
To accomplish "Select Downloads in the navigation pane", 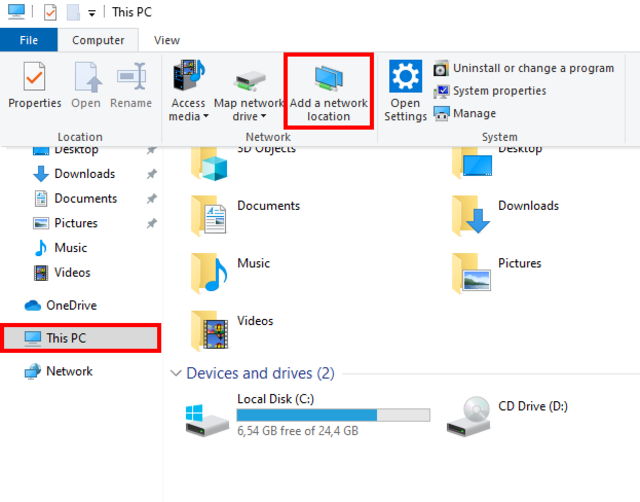I will pyautogui.click(x=85, y=174).
